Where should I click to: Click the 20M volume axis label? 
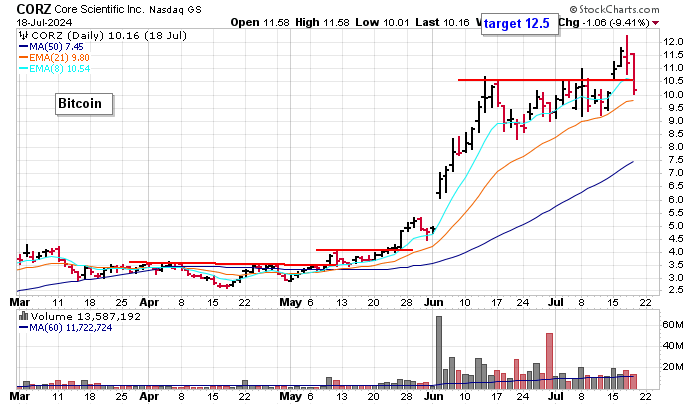pos(673,367)
